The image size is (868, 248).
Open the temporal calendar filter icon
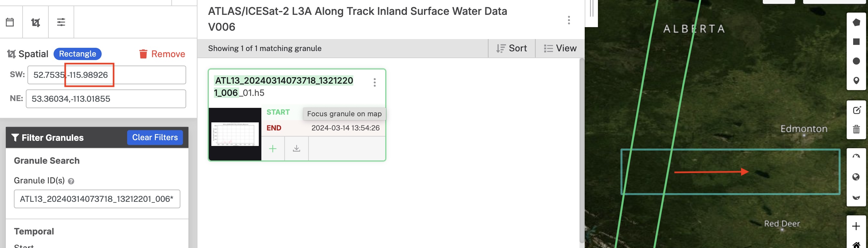click(x=10, y=22)
